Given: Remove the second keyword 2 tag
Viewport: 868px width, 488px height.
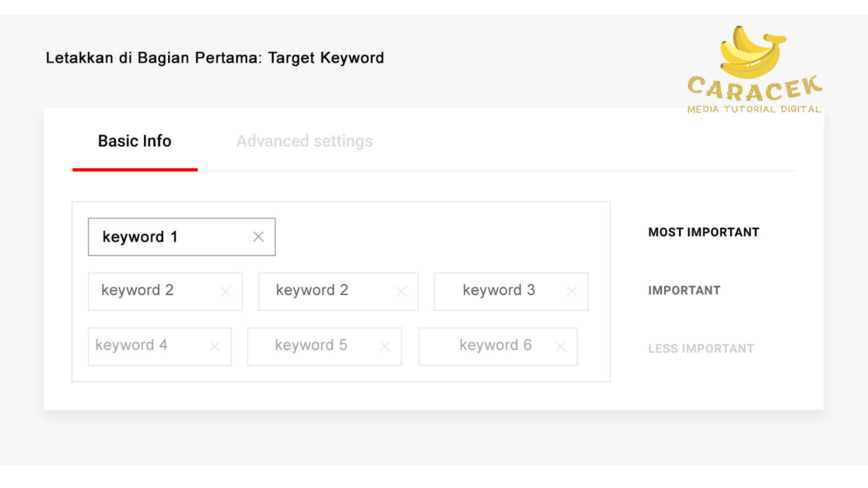Looking at the screenshot, I should tap(401, 291).
